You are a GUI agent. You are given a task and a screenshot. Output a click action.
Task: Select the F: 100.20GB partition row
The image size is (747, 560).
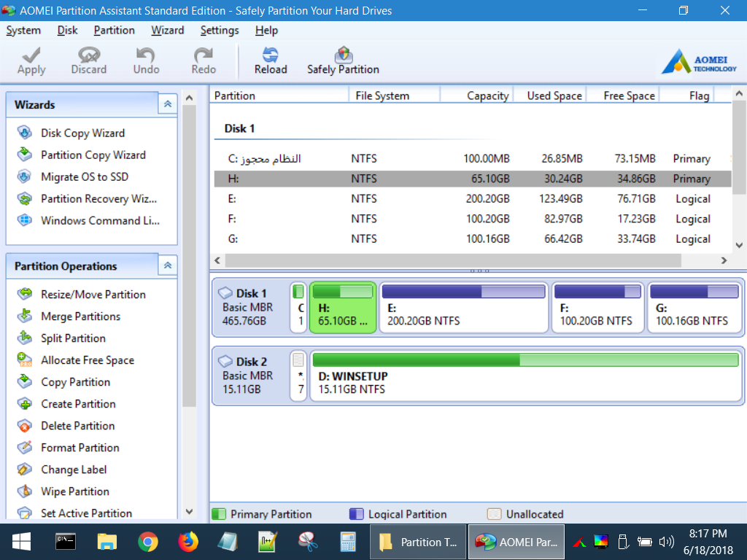point(473,219)
